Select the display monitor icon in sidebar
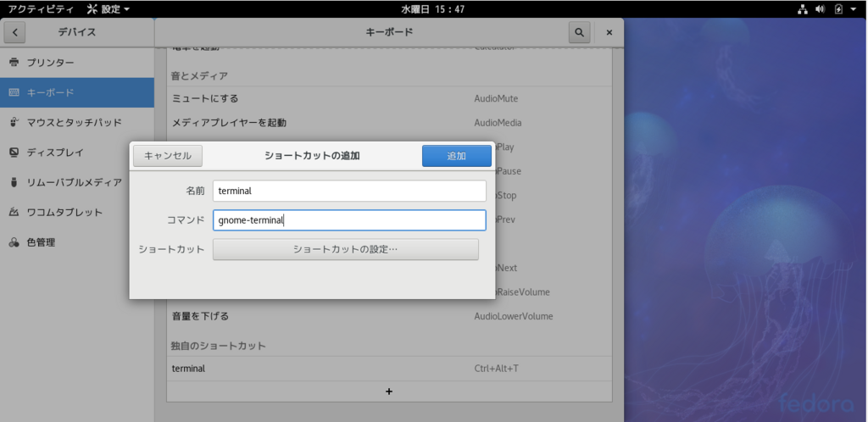 14,152
